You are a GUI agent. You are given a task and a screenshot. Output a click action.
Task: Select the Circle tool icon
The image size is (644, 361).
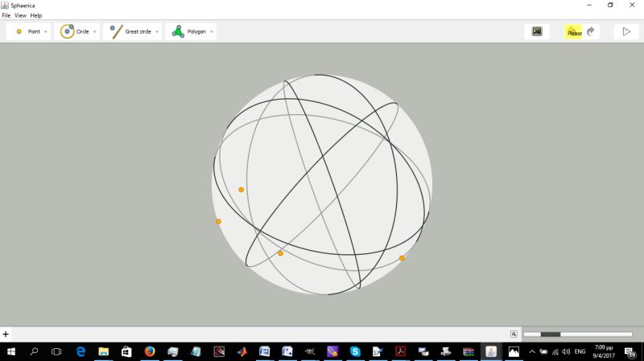(x=67, y=31)
